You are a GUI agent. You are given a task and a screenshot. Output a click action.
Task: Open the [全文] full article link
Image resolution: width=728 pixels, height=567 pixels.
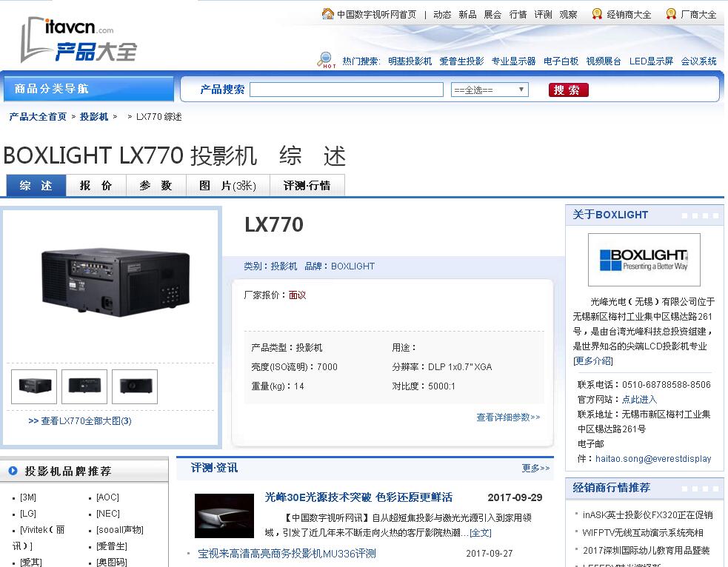point(481,533)
